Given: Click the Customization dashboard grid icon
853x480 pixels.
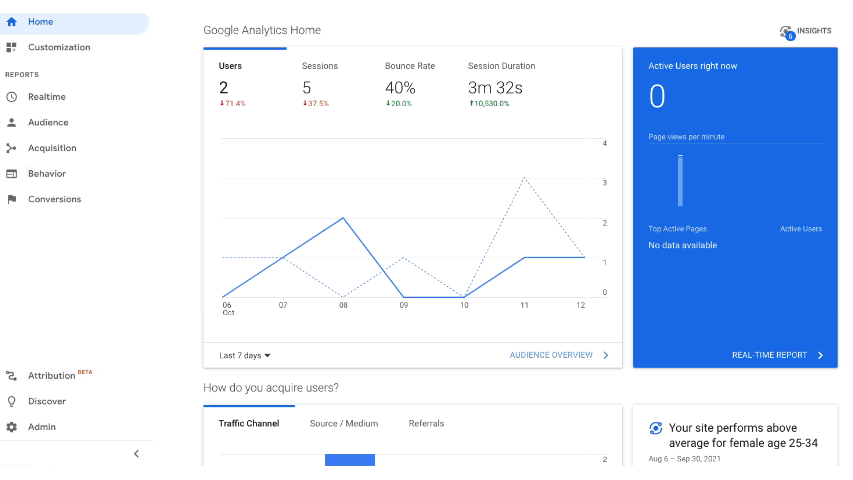Looking at the screenshot, I should pyautogui.click(x=11, y=47).
